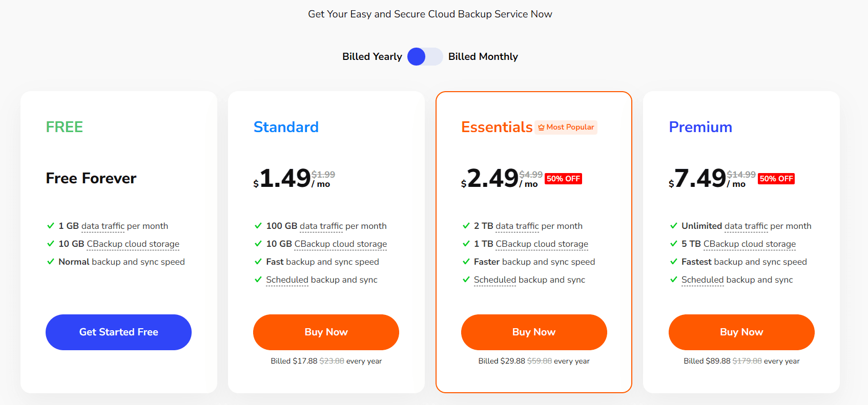The height and width of the screenshot is (405, 868).
Task: Click the green checkmark beside 1 GB data traffic
Action: (x=51, y=226)
